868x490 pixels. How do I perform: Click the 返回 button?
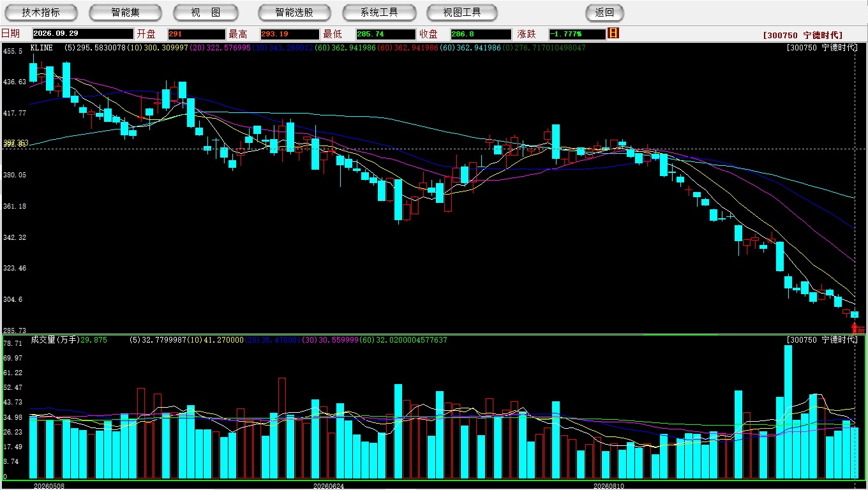pyautogui.click(x=604, y=12)
